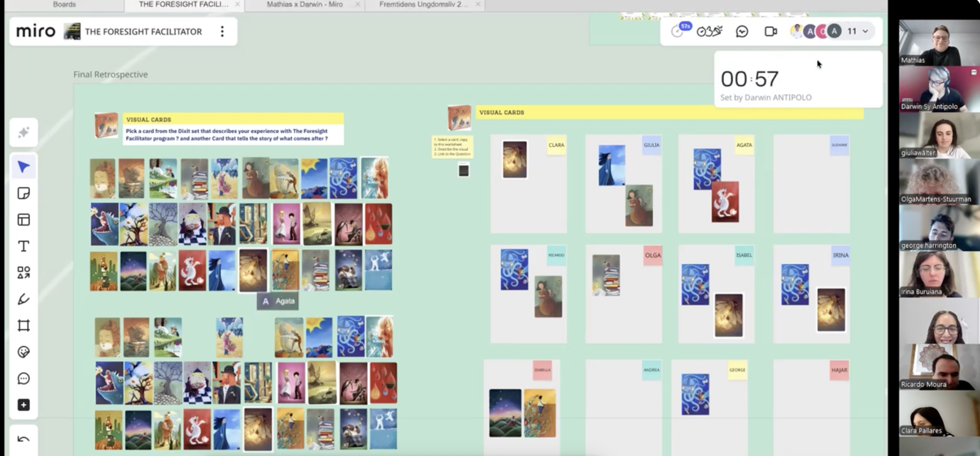Select the ISABEL sticky note
The image size is (980, 456).
tap(744, 256)
